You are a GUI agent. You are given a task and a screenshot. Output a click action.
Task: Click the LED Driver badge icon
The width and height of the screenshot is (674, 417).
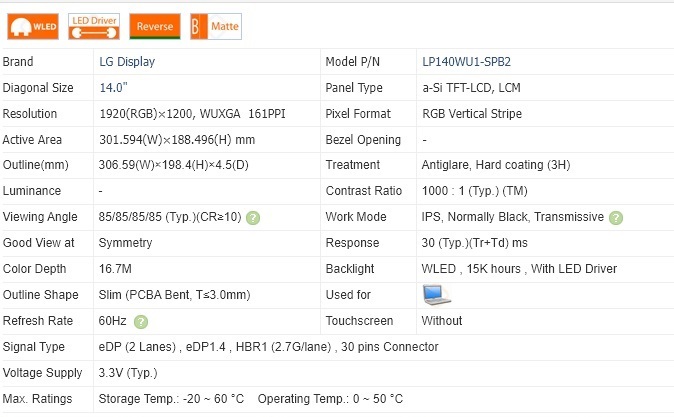coord(94,26)
